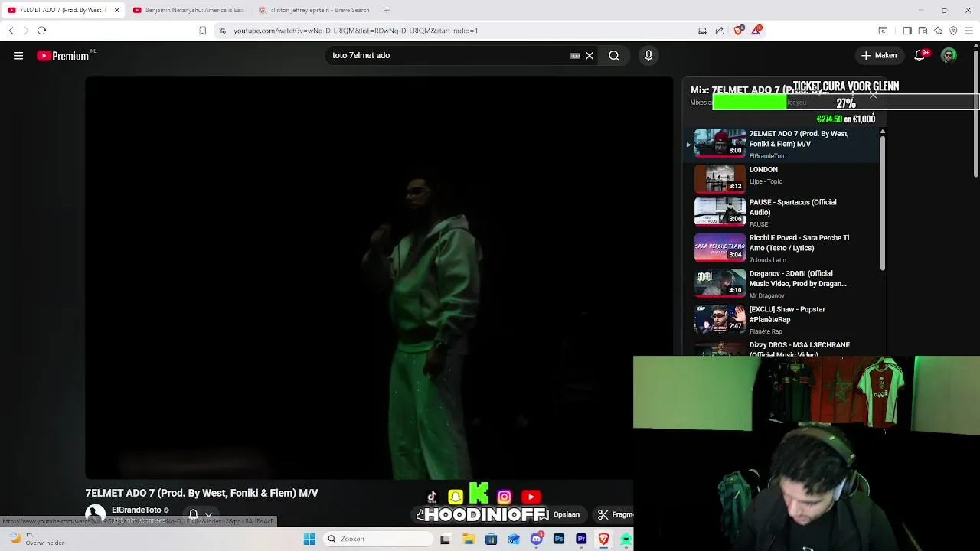Click the Brave Shields lion icon
This screenshot has height=551, width=980.
[738, 31]
